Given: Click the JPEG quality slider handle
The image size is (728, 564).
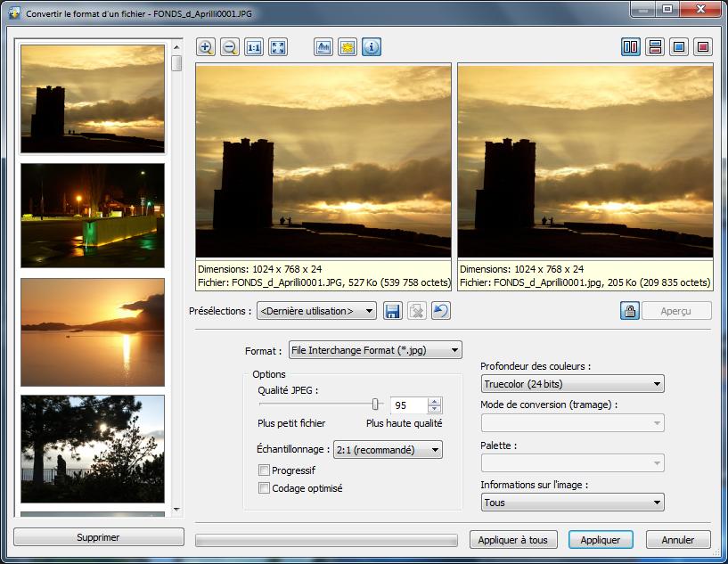Looking at the screenshot, I should point(376,405).
